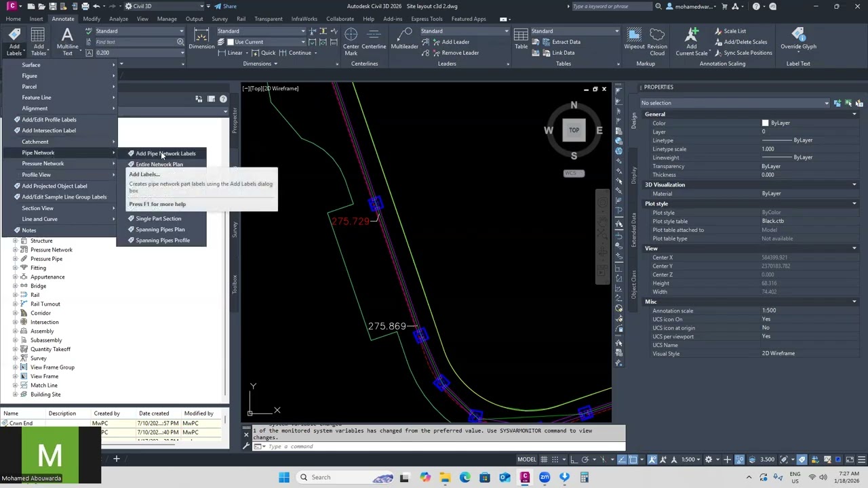This screenshot has height=488, width=868.
Task: Click Add Leader button
Action: pyautogui.click(x=450, y=42)
